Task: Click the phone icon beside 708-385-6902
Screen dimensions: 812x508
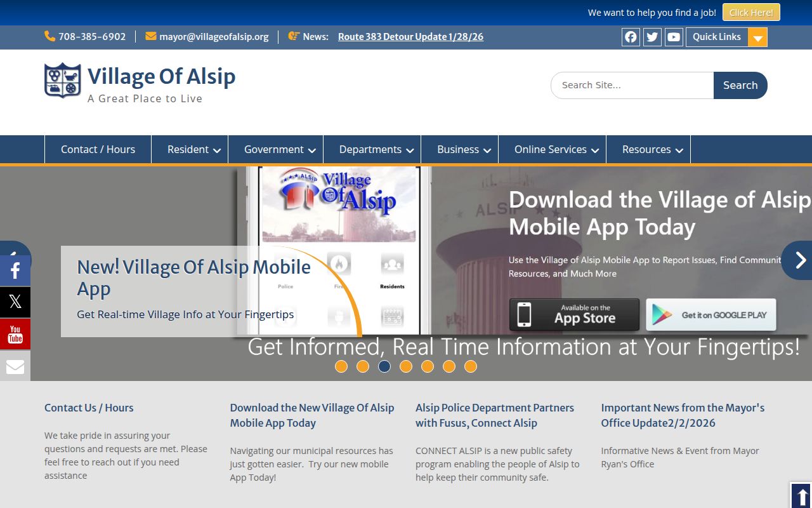Action: pos(49,36)
